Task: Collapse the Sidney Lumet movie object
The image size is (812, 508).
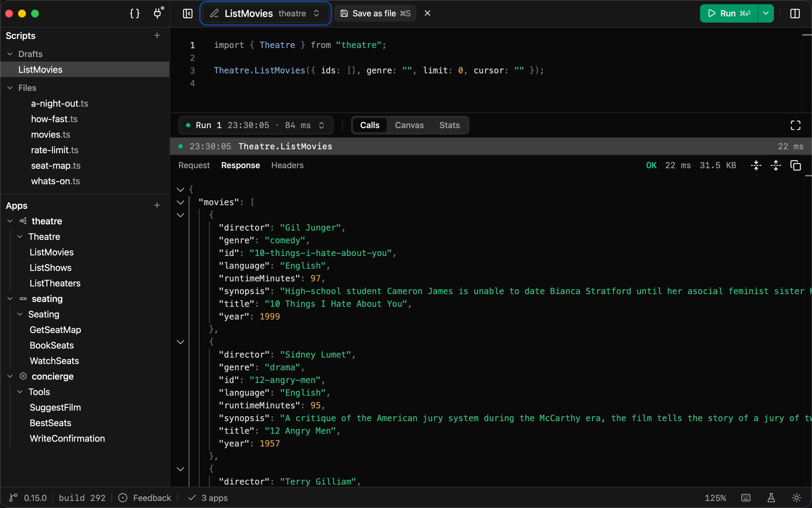Action: pos(180,342)
